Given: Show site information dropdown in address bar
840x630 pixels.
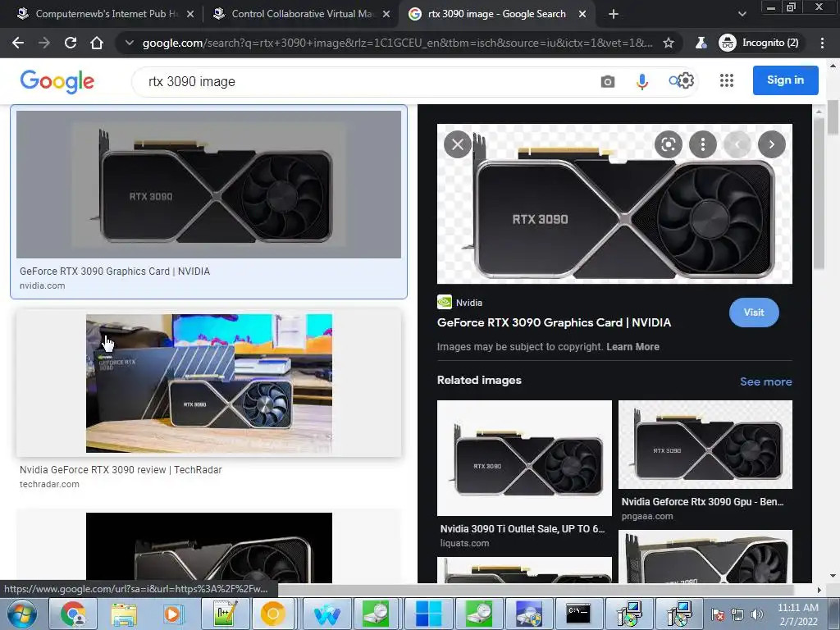Looking at the screenshot, I should click(x=129, y=43).
